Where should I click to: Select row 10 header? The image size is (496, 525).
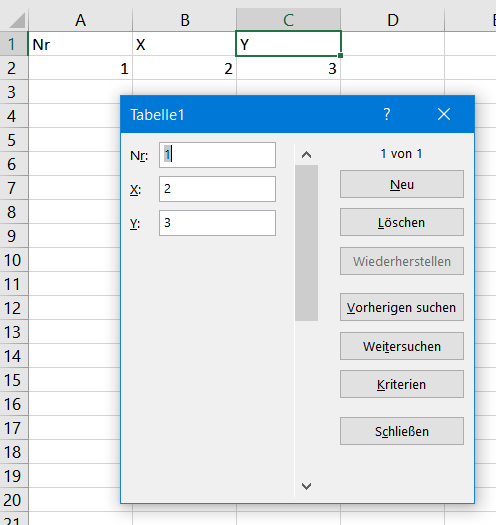pos(14,260)
